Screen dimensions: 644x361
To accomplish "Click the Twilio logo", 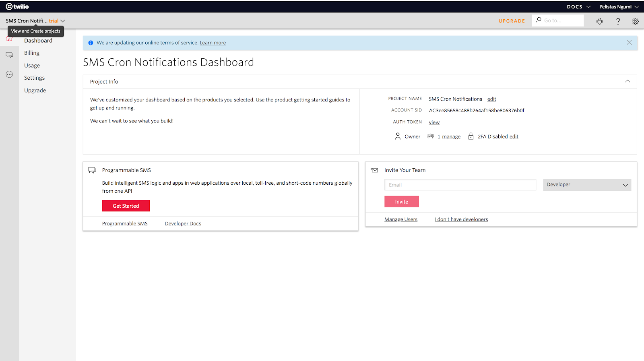I will 17,6.
